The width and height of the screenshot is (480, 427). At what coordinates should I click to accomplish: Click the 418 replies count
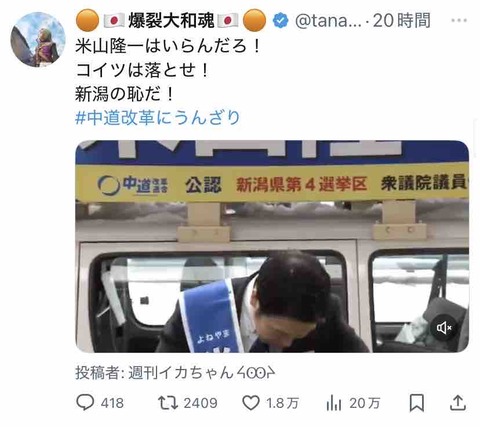(112, 403)
